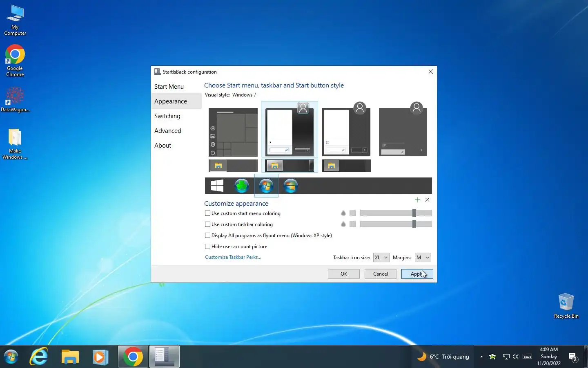The width and height of the screenshot is (588, 368).
Task: Click the taskbar clock showing 4:09 AM
Action: click(x=549, y=357)
